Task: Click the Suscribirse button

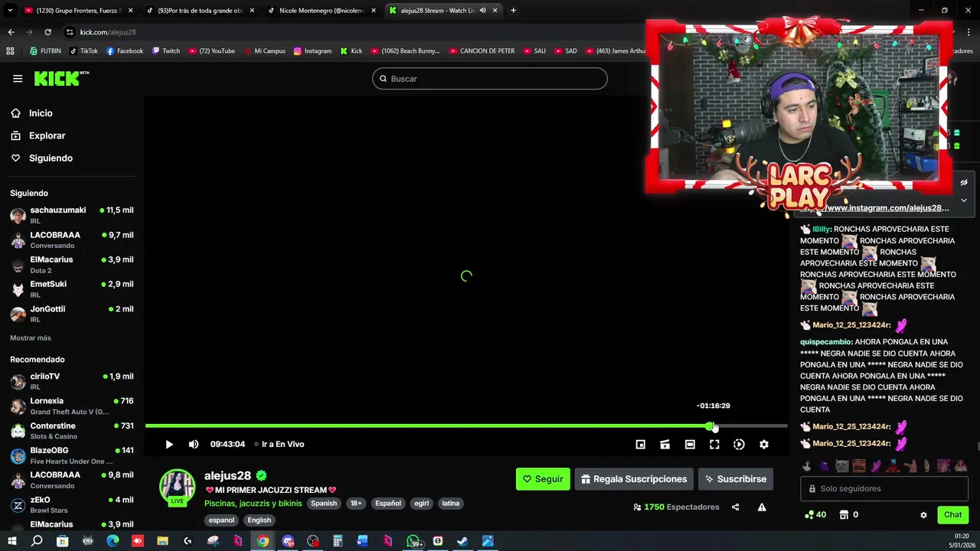Action: [736, 479]
